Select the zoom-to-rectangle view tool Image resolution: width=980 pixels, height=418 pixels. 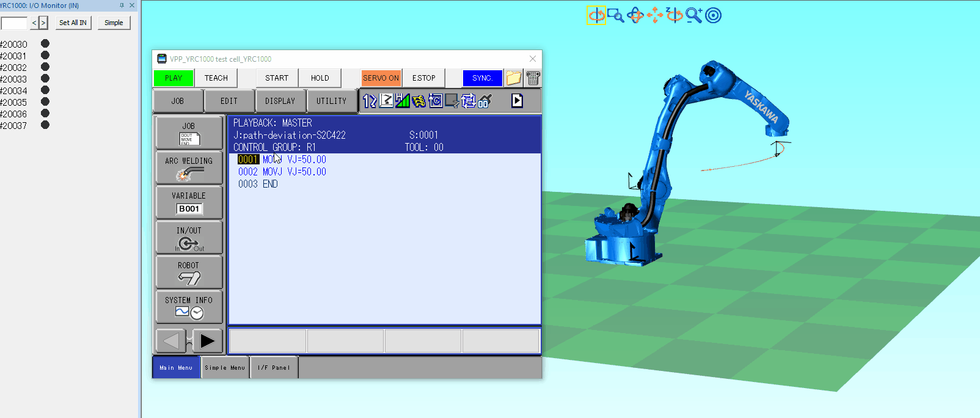point(615,15)
